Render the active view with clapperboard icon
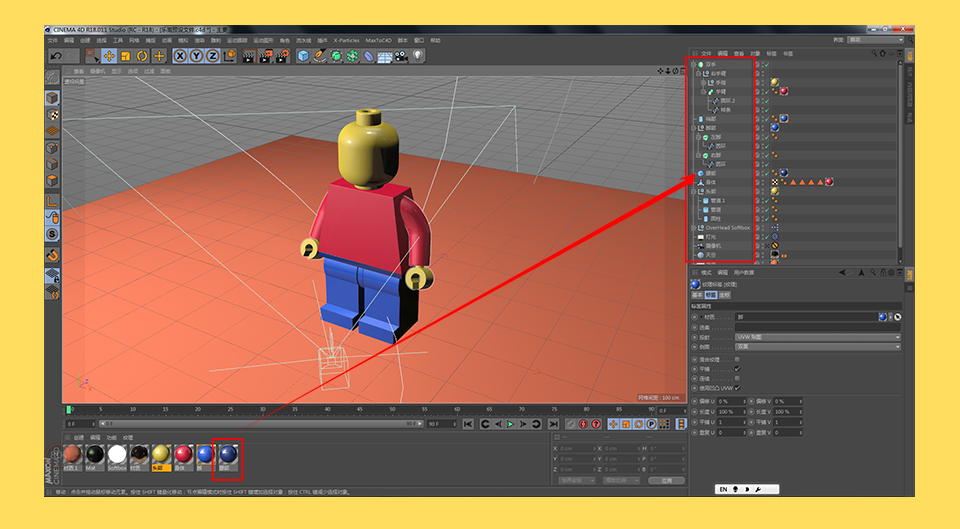This screenshot has width=960, height=529. point(249,56)
